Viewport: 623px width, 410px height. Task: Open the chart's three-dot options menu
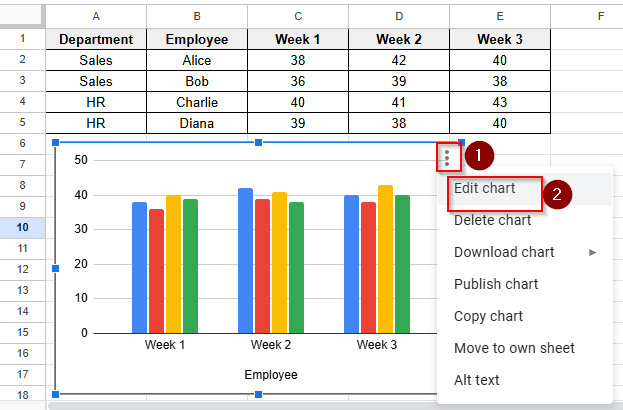(447, 158)
